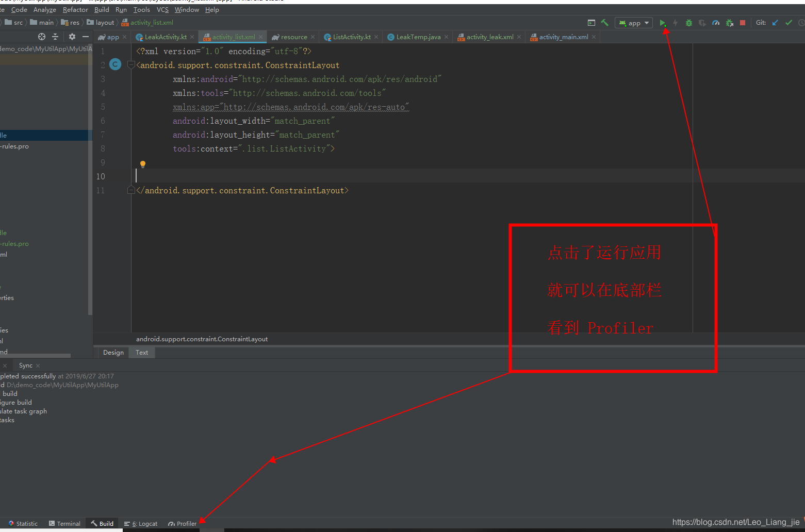Screen dimensions: 805x532
Task: Click Git update project blue arrow
Action: pos(775,23)
